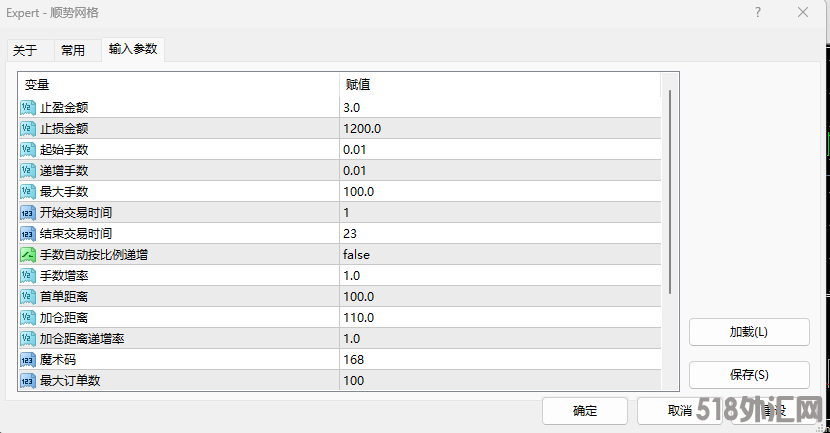The image size is (830, 433).
Task: Select the 输入参数 tab
Action: click(133, 49)
